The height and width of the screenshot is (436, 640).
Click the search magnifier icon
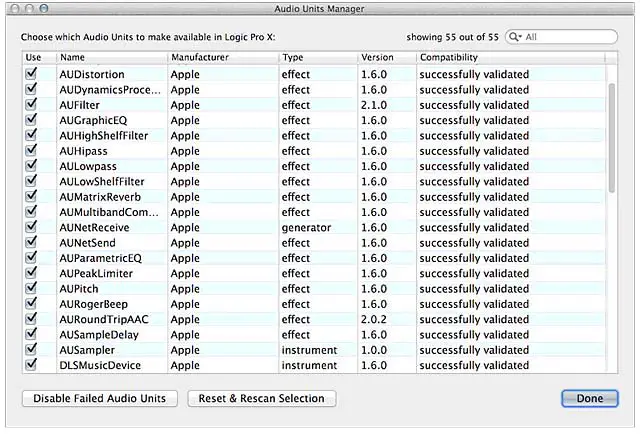click(x=515, y=37)
